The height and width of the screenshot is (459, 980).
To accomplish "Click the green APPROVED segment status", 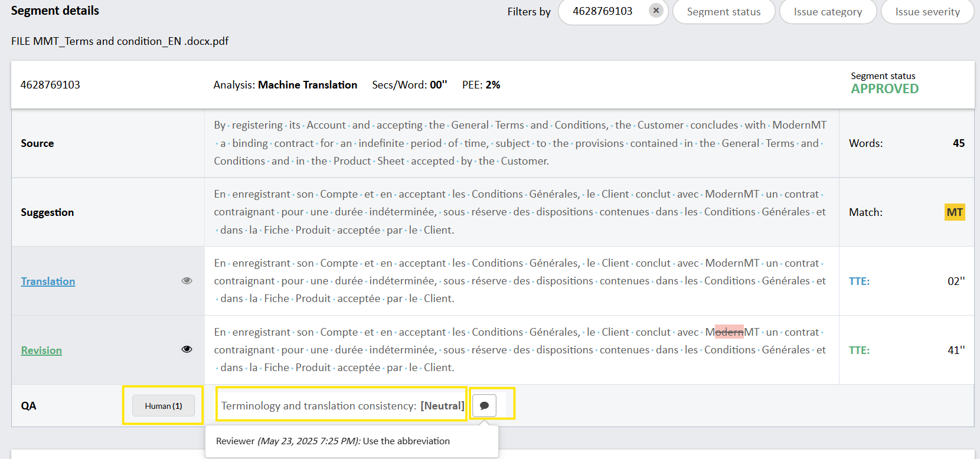I will pyautogui.click(x=884, y=89).
